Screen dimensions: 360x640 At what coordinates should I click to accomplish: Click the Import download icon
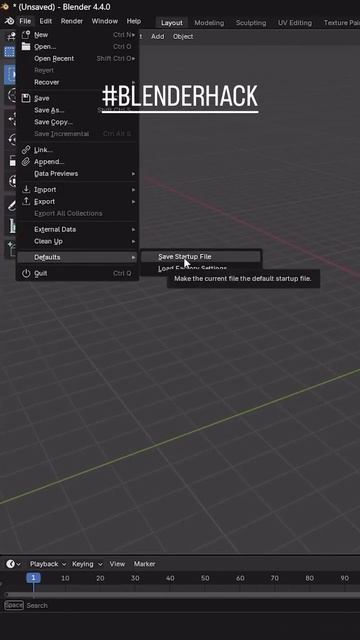tap(26, 189)
